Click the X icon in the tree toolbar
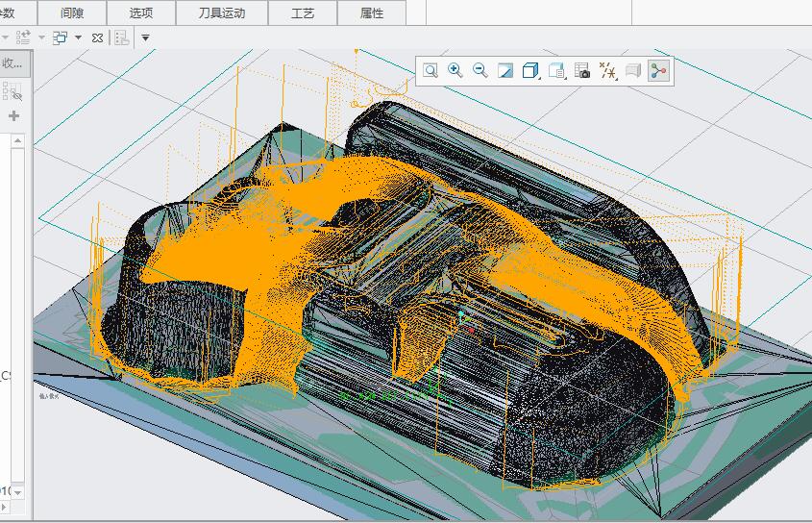 point(97,37)
